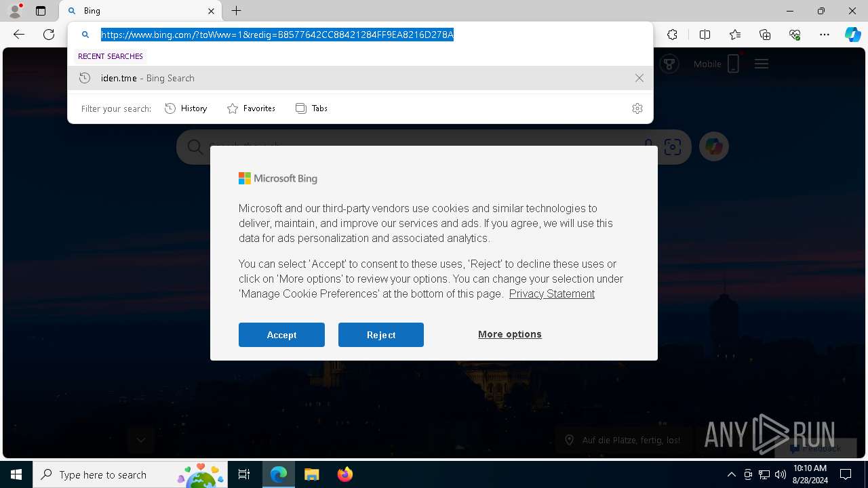Expand the Bing homepage down chevron
The height and width of the screenshot is (488, 868).
click(141, 440)
